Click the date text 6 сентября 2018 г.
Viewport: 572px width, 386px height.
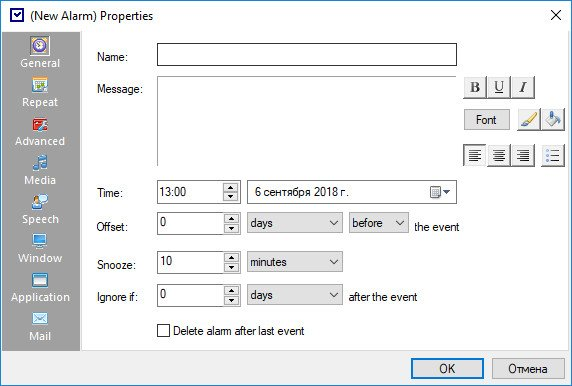coord(302,192)
